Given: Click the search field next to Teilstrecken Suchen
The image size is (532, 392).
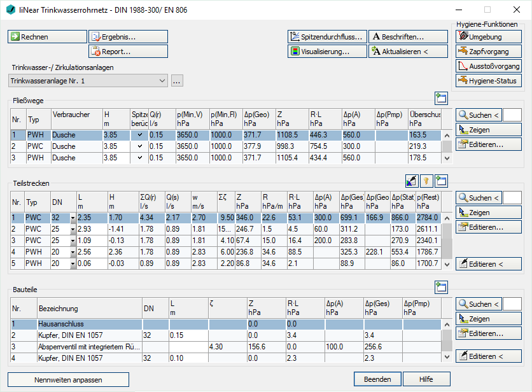Looking at the screenshot, I should click(x=512, y=197).
